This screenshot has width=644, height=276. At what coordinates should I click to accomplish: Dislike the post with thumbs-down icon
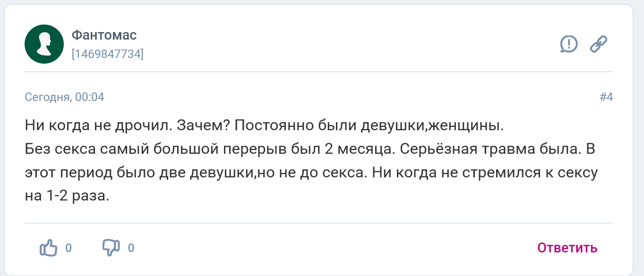(x=111, y=248)
